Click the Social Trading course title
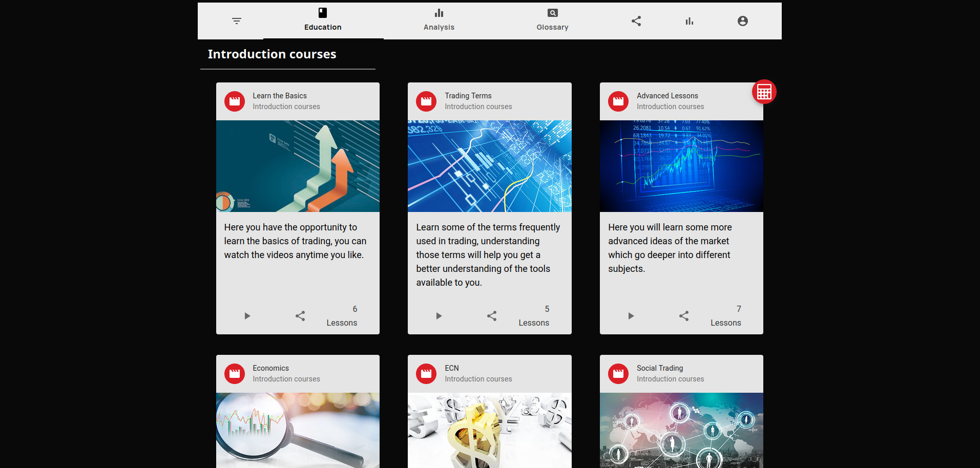 coord(659,368)
